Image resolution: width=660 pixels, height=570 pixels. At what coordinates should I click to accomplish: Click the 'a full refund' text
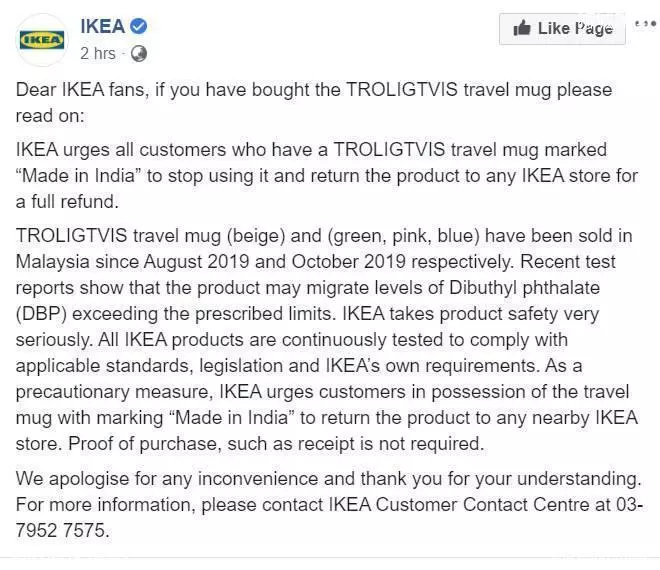67,202
